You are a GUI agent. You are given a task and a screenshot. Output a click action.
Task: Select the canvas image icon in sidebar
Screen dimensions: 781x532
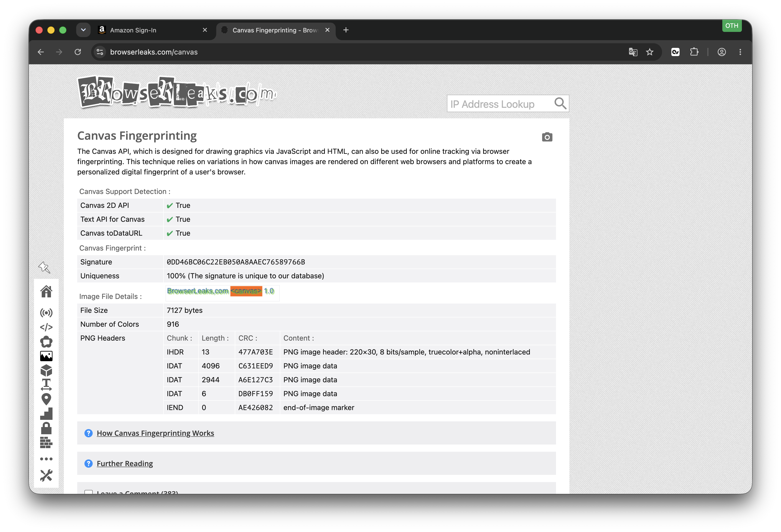46,356
